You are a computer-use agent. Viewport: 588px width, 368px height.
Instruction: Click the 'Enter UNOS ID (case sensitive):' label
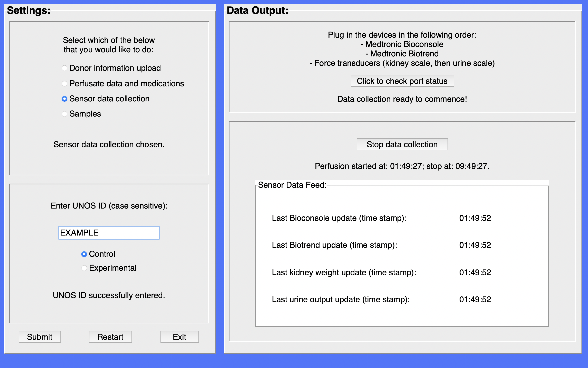tap(109, 206)
